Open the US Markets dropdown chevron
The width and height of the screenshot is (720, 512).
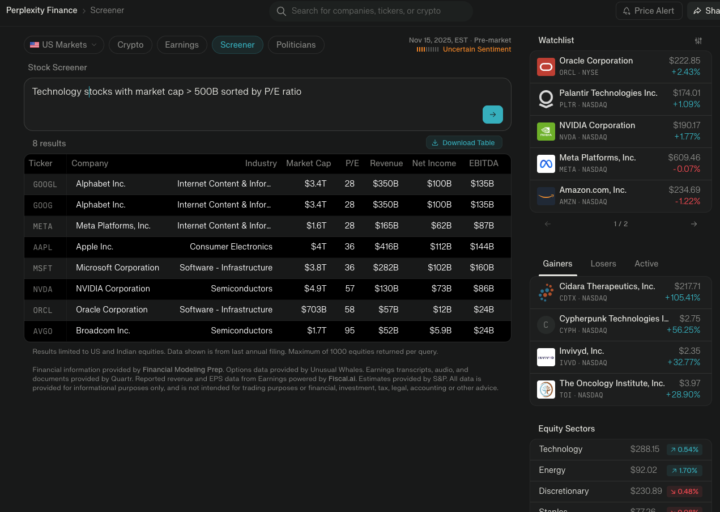point(94,45)
